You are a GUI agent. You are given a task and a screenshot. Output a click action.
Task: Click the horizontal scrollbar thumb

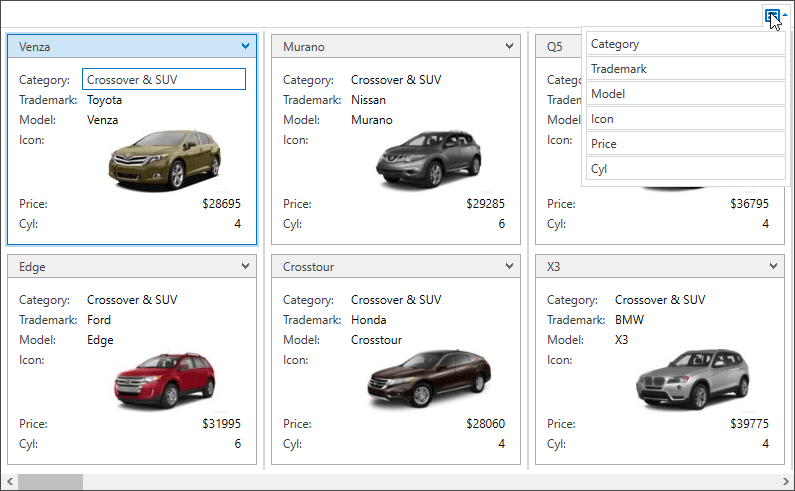50,481
